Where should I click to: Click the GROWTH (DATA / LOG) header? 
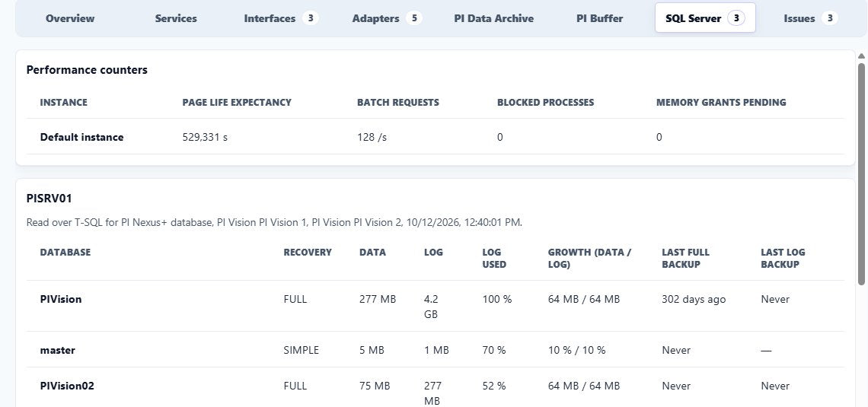pyautogui.click(x=589, y=258)
